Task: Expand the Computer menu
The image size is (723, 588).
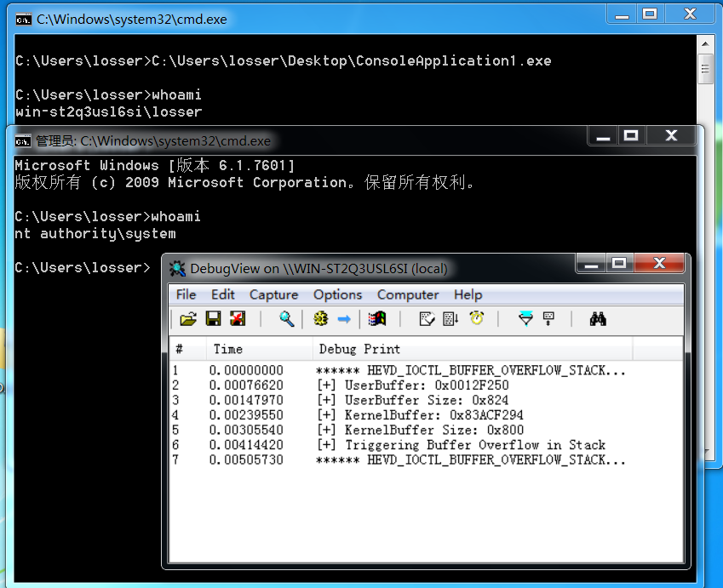Action: click(x=408, y=294)
